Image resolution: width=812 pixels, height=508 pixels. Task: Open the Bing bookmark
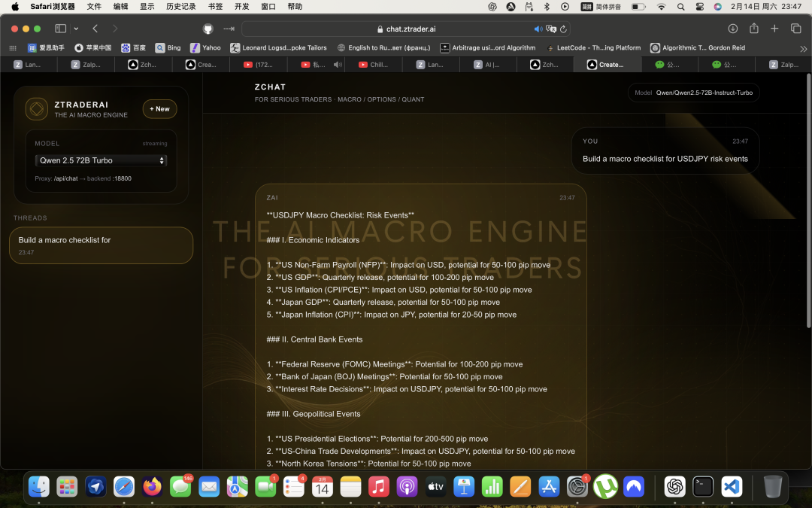168,47
